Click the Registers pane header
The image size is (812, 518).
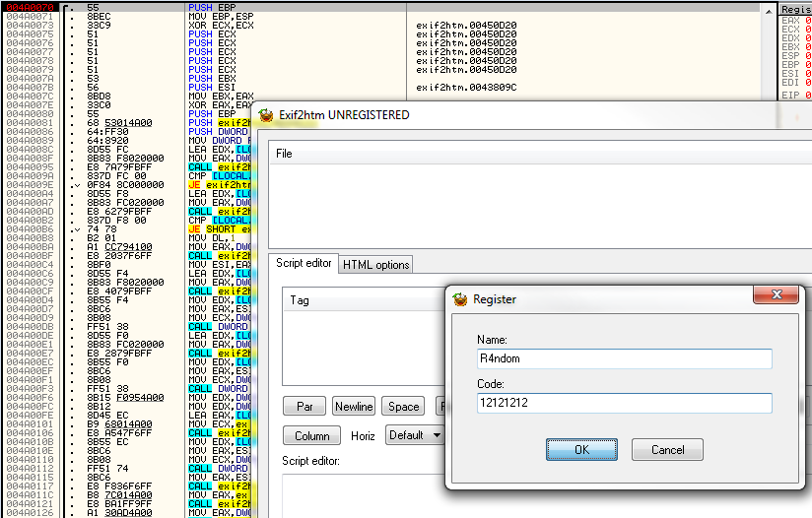pyautogui.click(x=796, y=9)
